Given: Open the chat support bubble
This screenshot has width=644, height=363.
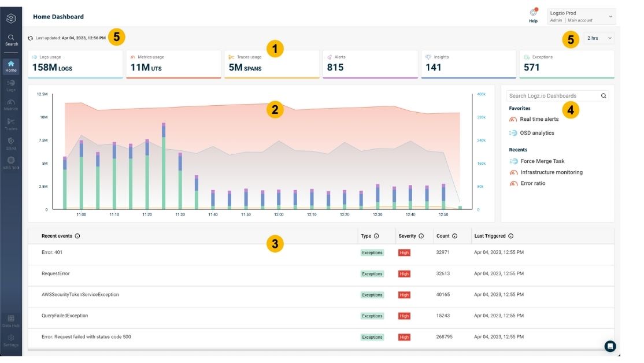Looking at the screenshot, I should click(x=611, y=346).
